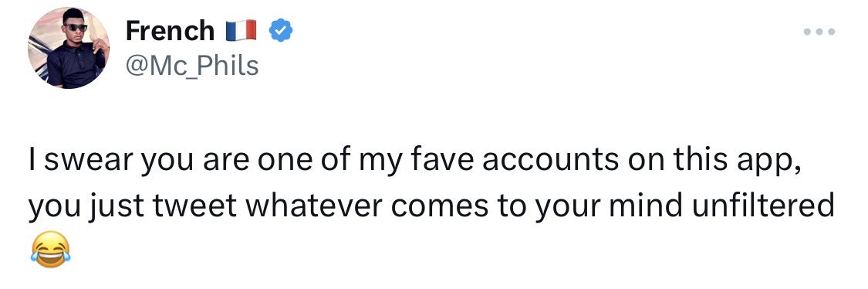This screenshot has height=289, width=868.
Task: Click the blue verified checkmark badge
Action: pyautogui.click(x=281, y=30)
